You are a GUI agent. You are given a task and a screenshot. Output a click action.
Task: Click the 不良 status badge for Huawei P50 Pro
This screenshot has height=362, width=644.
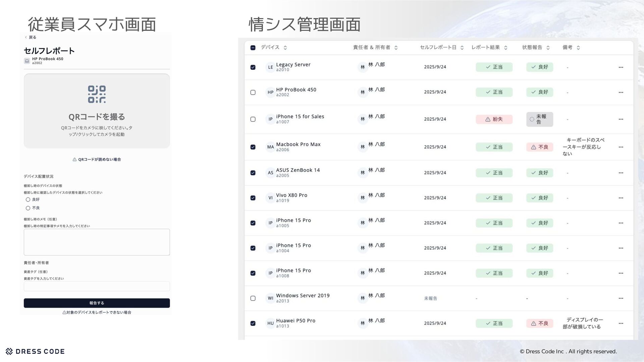click(x=539, y=323)
